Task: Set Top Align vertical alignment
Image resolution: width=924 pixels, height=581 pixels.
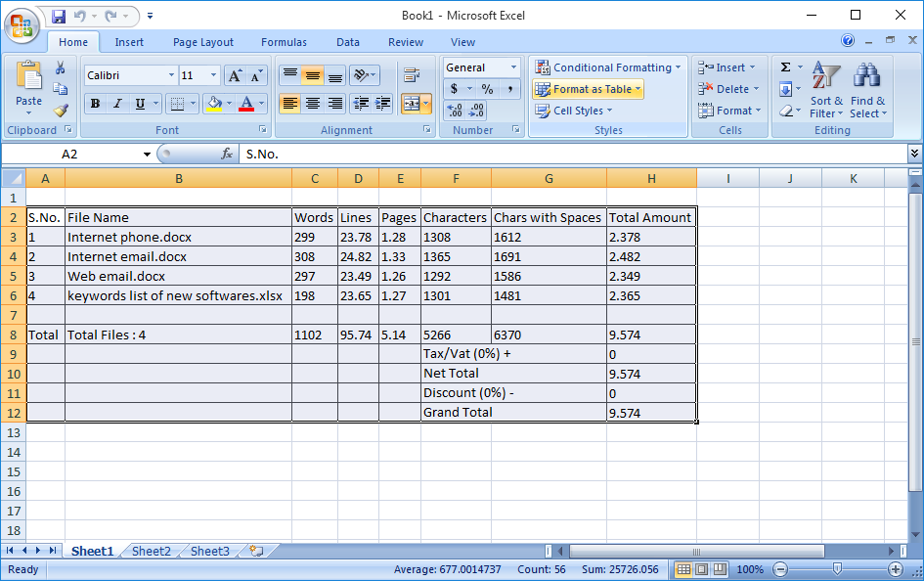Action: [290, 75]
